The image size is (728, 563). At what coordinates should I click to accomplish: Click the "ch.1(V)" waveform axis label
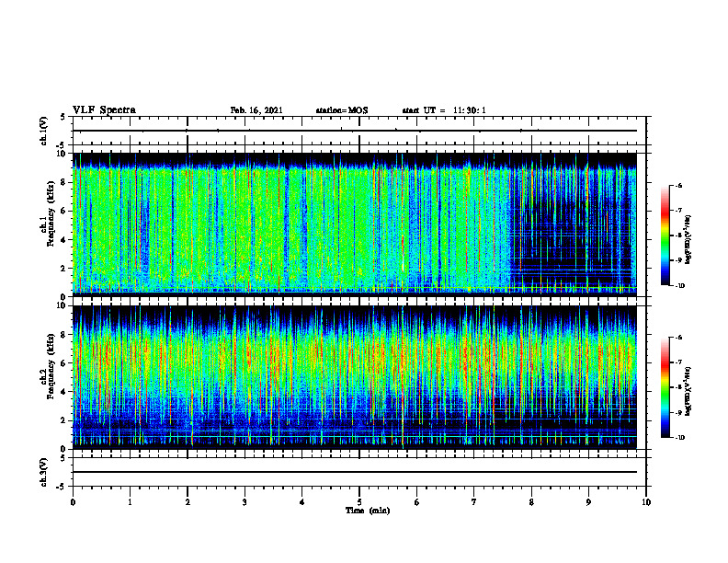(44, 131)
